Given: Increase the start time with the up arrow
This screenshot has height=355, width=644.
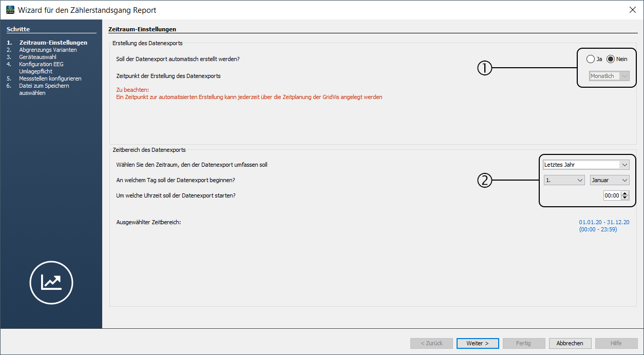Looking at the screenshot, I should [625, 193].
